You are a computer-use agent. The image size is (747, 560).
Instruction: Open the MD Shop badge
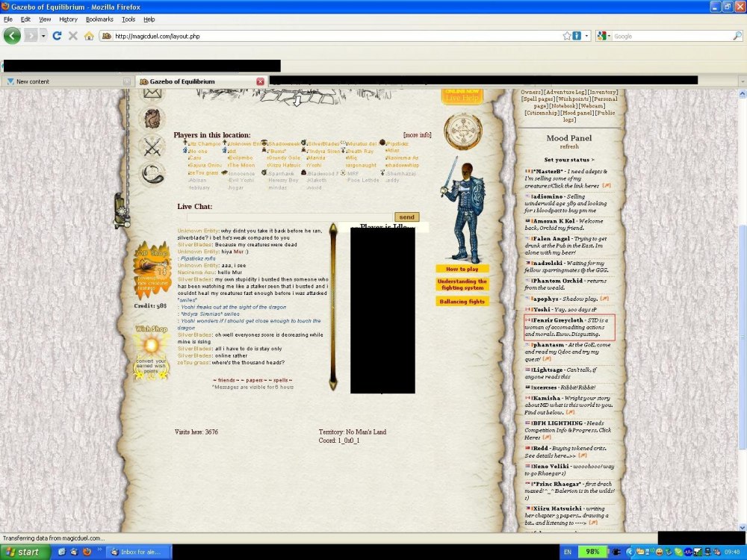point(152,270)
